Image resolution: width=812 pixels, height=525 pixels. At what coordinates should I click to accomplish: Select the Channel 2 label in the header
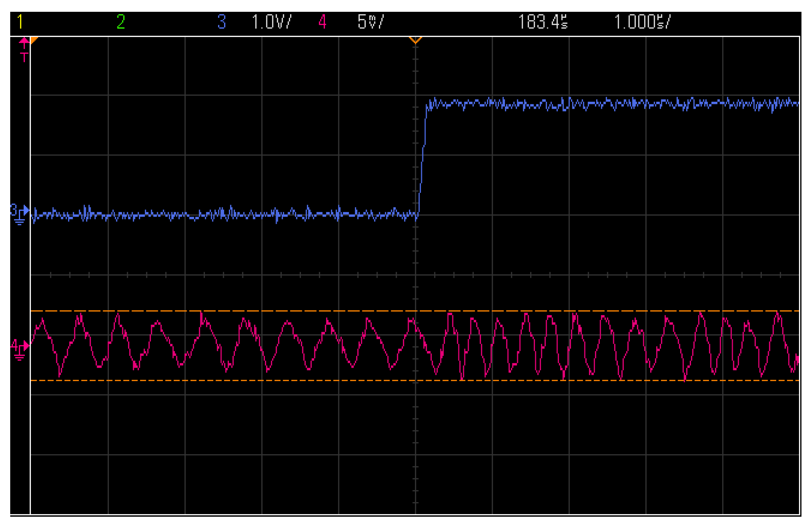pyautogui.click(x=120, y=21)
